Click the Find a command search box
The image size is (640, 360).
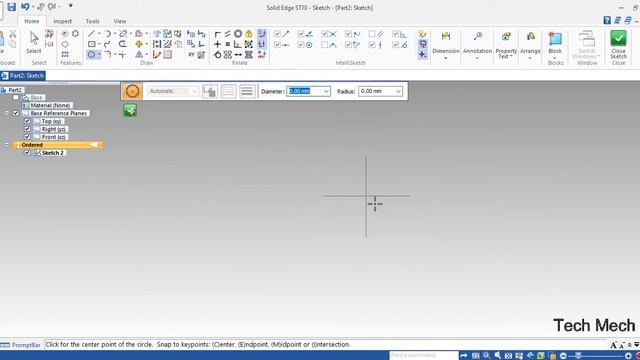(x=424, y=356)
